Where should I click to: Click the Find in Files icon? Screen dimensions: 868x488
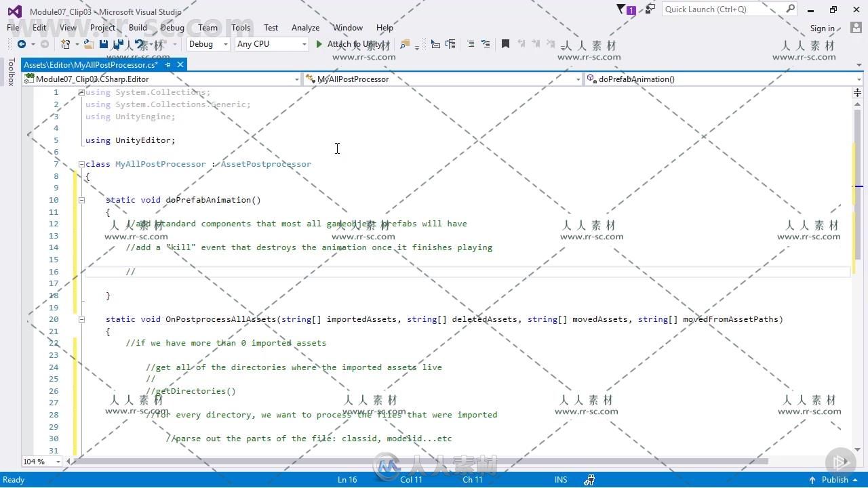(405, 44)
